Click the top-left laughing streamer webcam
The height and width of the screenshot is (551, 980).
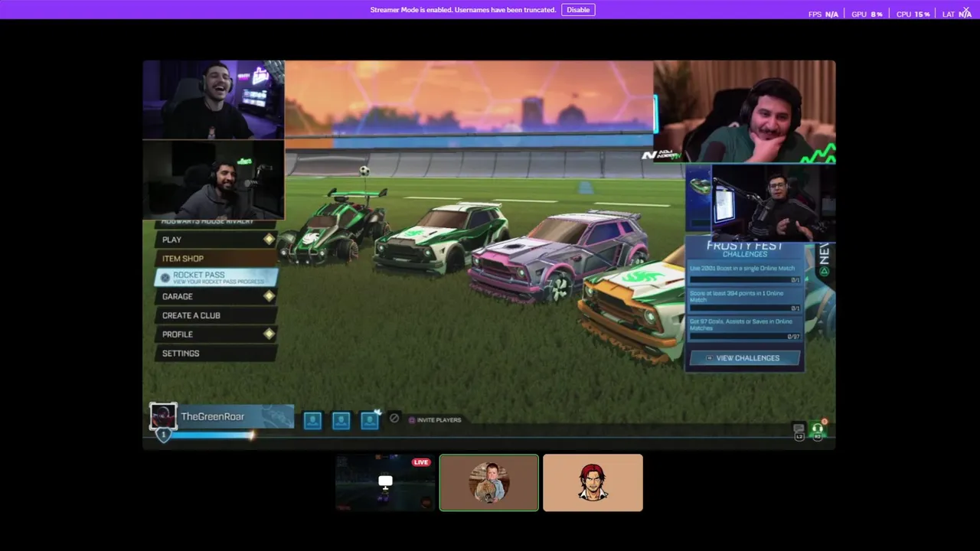coord(214,100)
